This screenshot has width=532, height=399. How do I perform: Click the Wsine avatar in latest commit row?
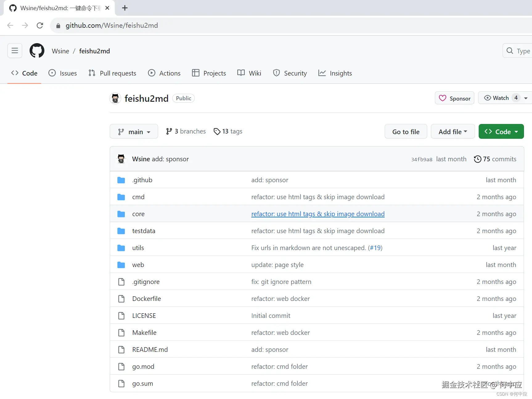121,159
